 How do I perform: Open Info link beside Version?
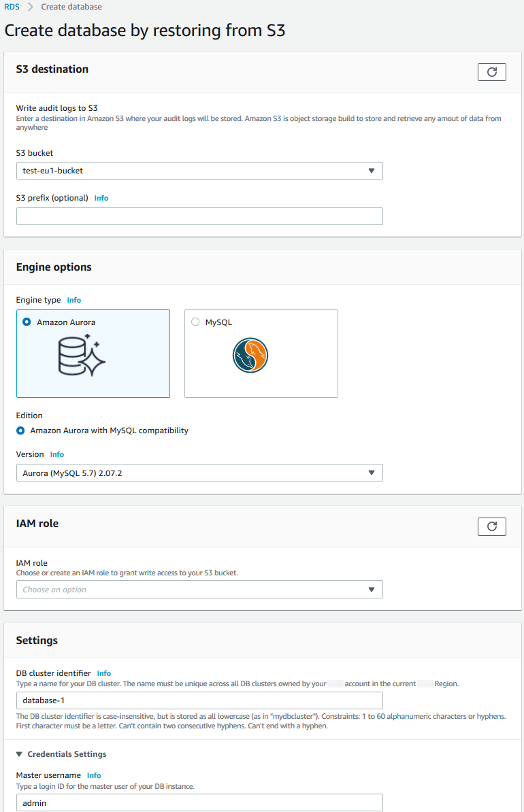pos(57,454)
